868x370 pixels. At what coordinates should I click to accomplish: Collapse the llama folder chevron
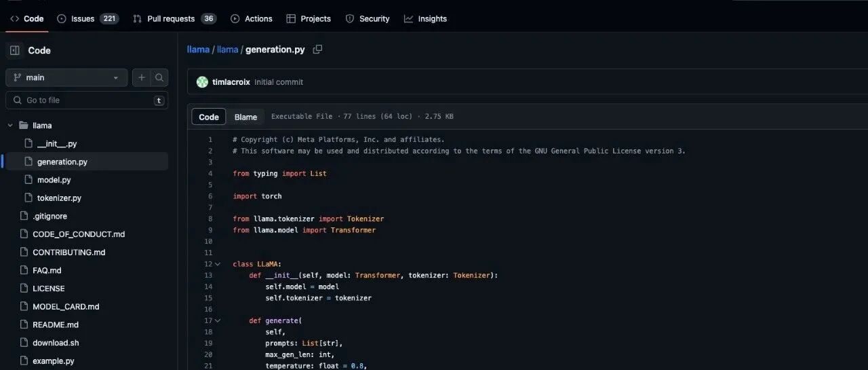[x=10, y=126]
